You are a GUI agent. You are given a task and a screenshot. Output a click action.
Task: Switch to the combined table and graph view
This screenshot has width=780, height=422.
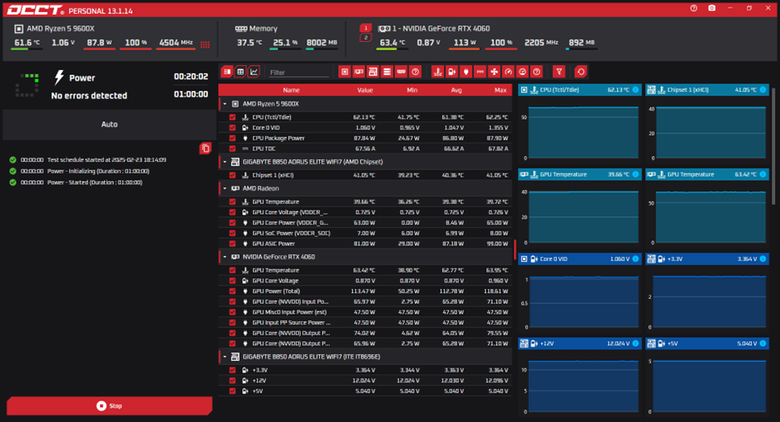point(227,72)
